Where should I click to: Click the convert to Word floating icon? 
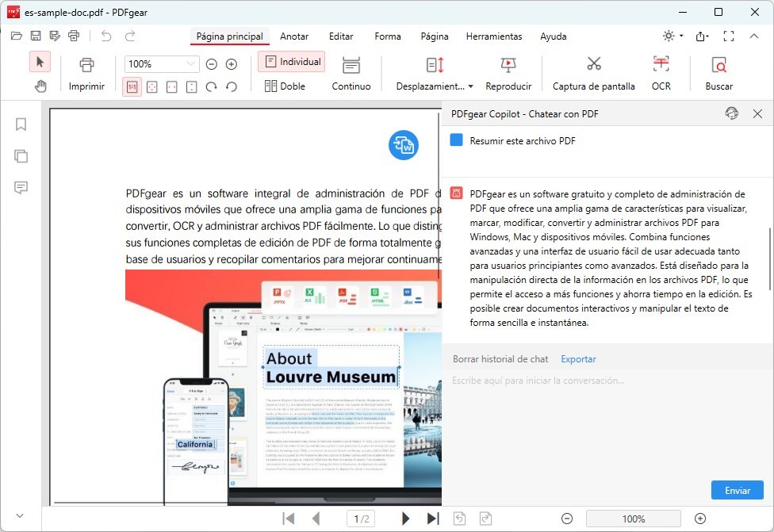pyautogui.click(x=403, y=144)
